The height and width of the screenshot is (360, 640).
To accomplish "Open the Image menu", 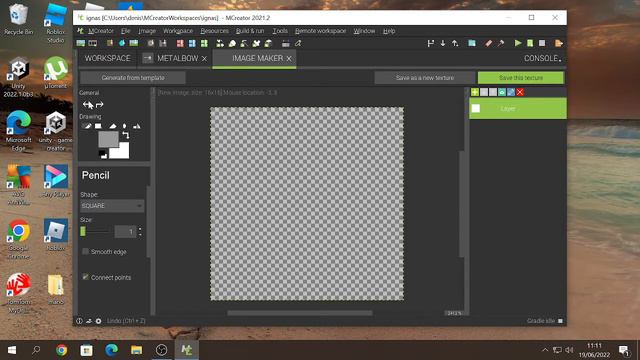I will tap(147, 31).
